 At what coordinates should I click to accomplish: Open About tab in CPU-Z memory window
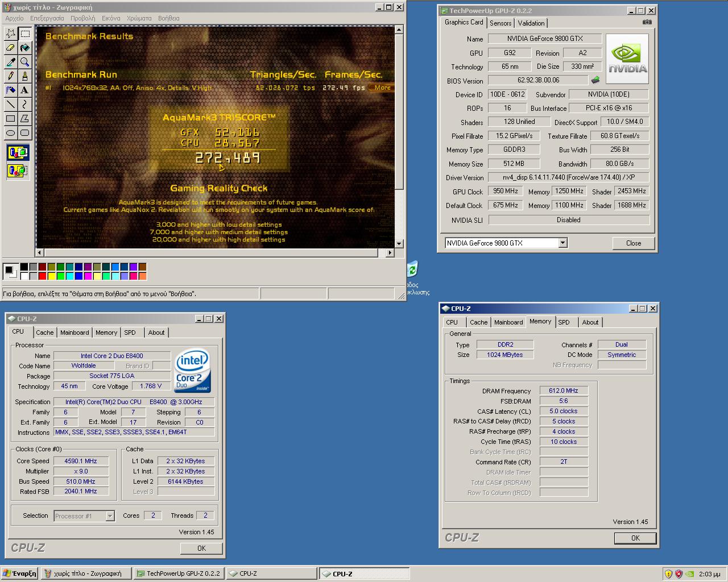(590, 322)
